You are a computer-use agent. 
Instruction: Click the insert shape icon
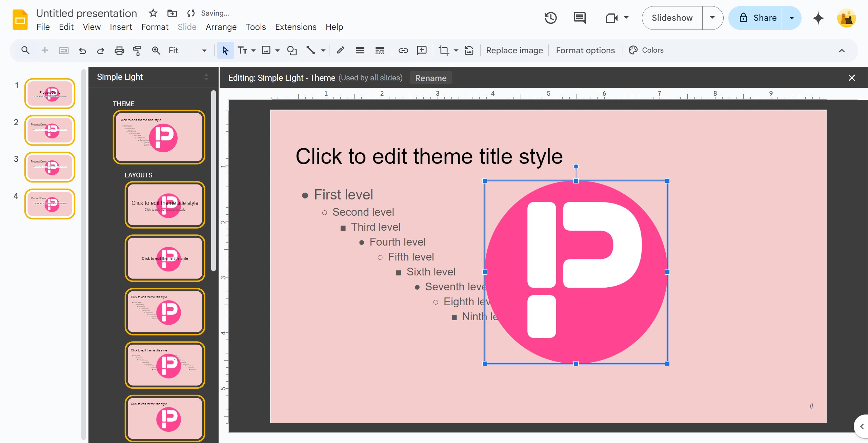[x=292, y=51]
